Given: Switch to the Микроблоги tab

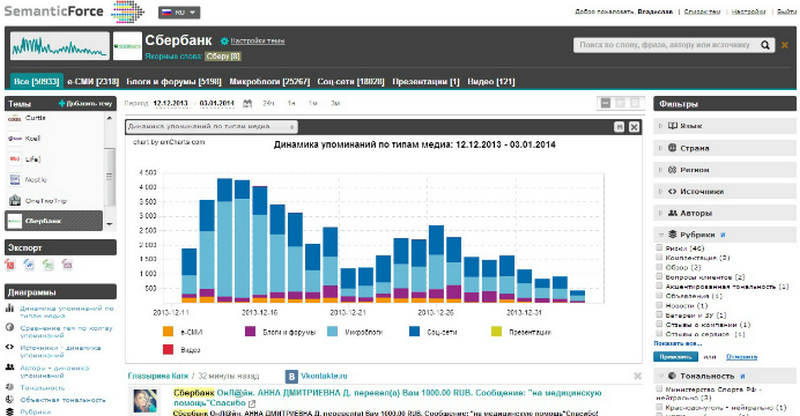Looking at the screenshot, I should 257,81.
